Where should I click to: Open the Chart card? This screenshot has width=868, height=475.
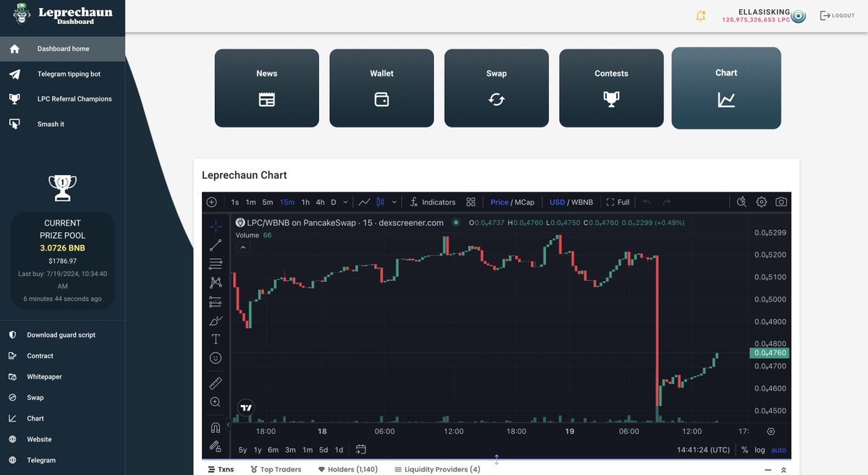tap(726, 88)
